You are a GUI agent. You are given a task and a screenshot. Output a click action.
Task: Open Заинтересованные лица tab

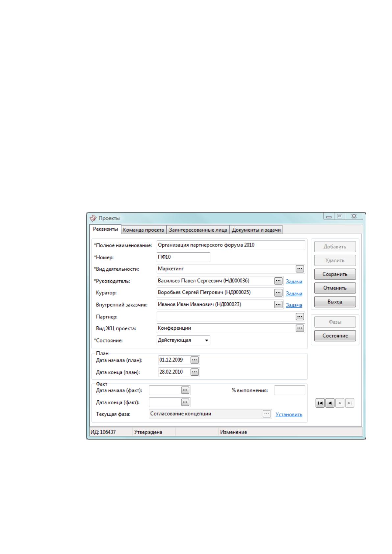198,230
